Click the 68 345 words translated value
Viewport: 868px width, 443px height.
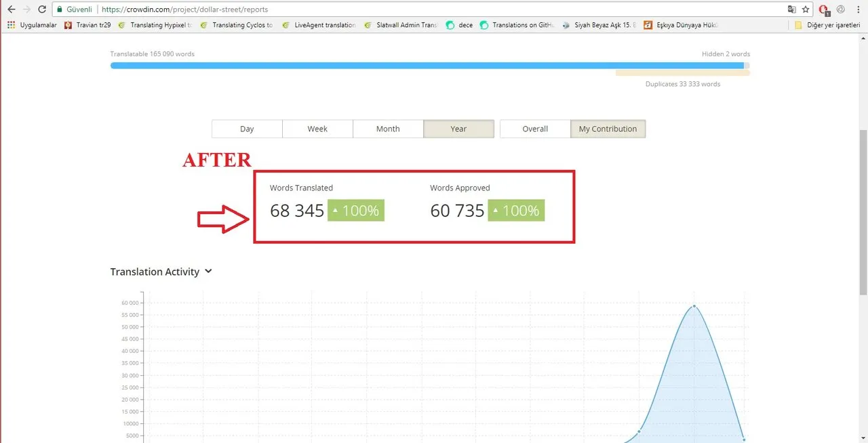coord(297,211)
